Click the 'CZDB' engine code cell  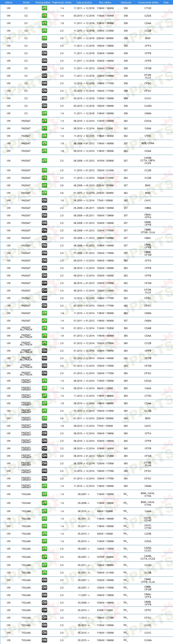(148, 533)
